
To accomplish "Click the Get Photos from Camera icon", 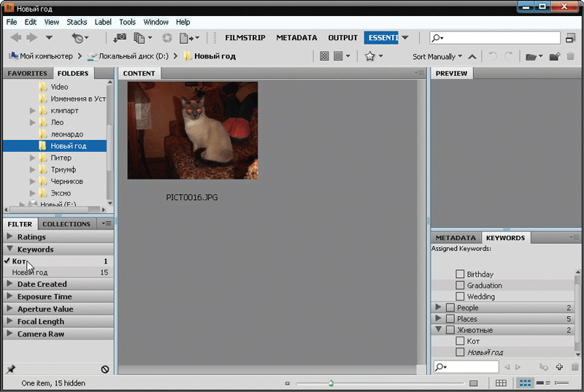I will tap(120, 38).
